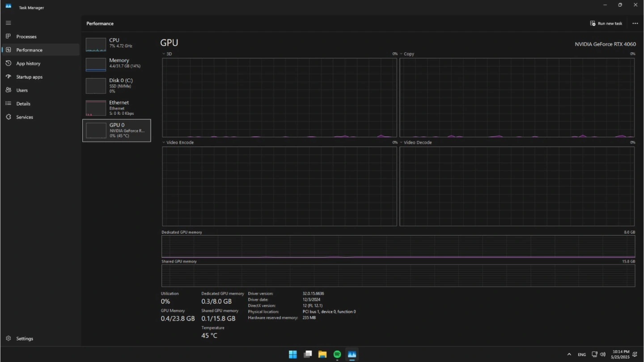Click the Settings gear icon

(8, 338)
